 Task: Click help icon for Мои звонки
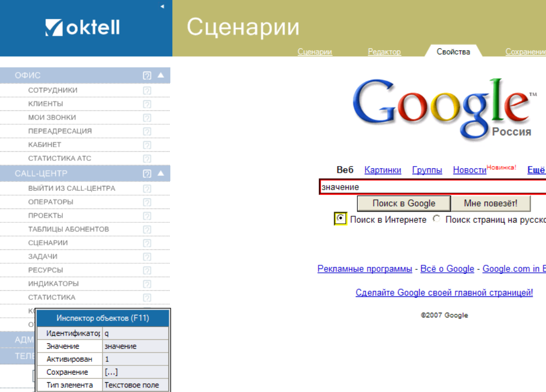(147, 118)
